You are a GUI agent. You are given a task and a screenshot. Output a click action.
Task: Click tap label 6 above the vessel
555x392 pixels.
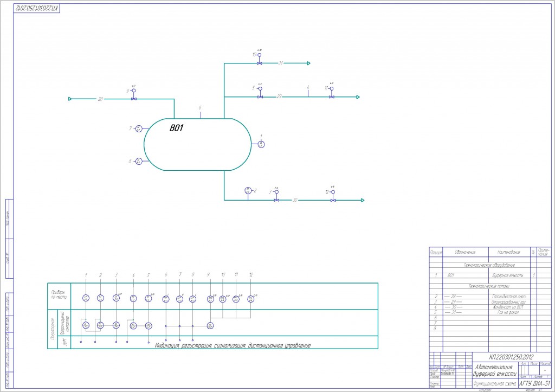200,108
